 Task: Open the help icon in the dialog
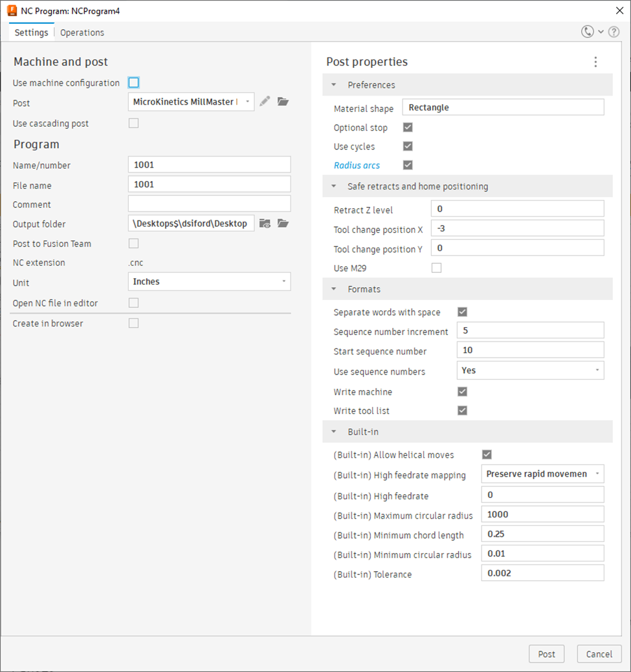pos(614,31)
